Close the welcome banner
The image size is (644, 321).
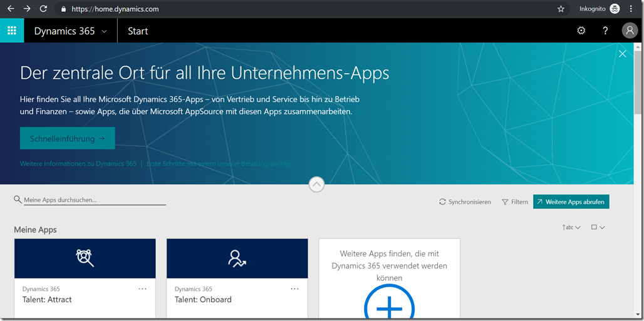tap(623, 54)
